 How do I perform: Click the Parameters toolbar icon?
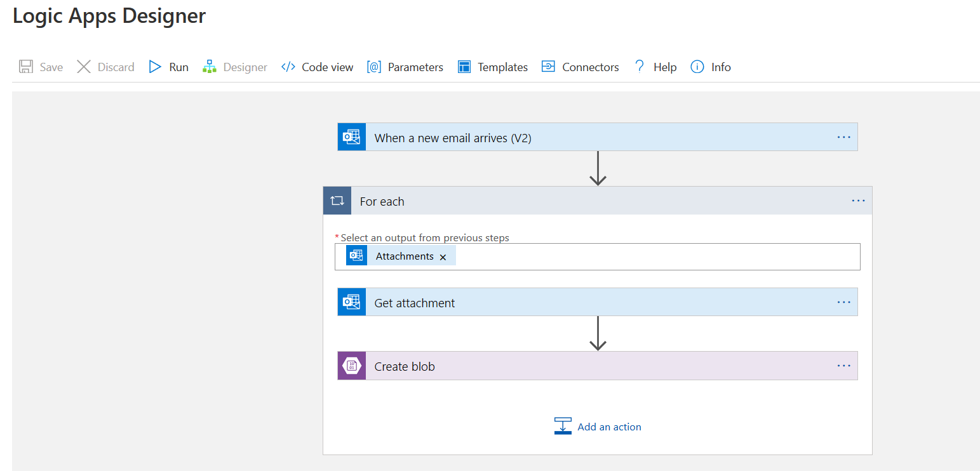[374, 67]
